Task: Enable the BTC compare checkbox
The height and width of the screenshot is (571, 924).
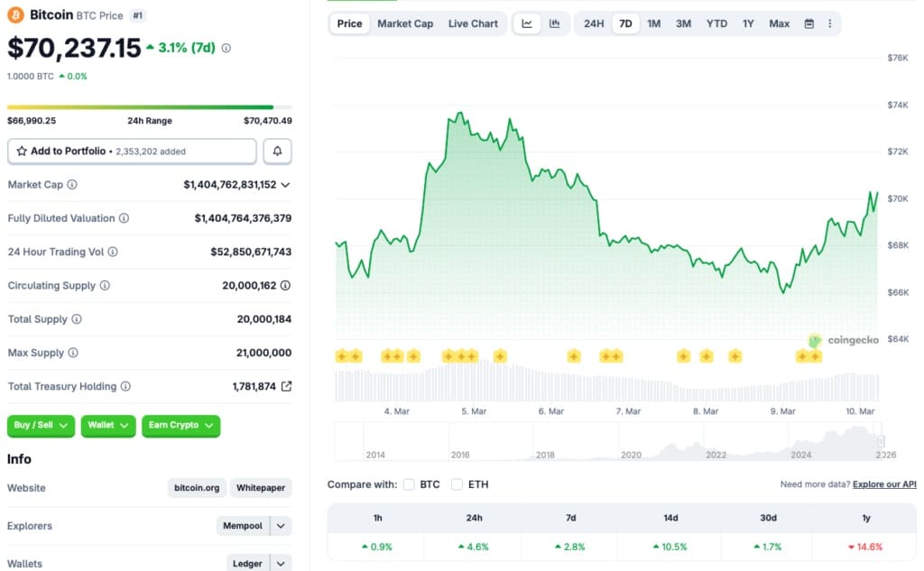Action: click(x=409, y=484)
